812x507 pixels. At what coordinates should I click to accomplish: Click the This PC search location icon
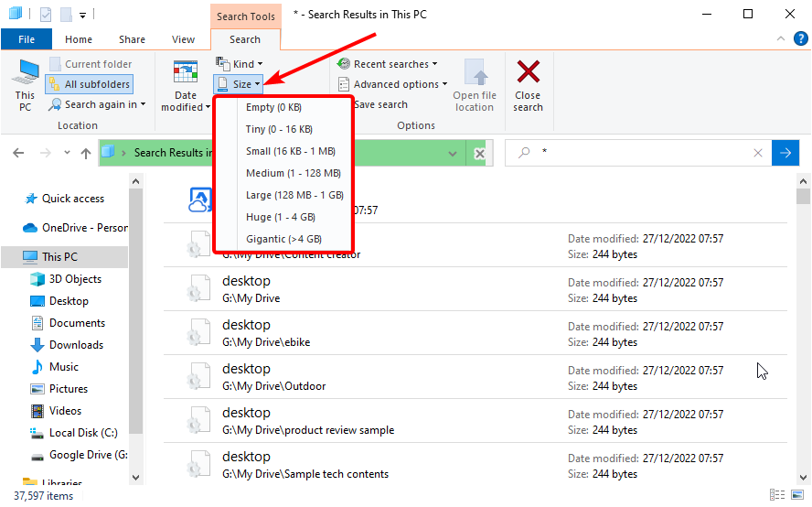coord(25,85)
